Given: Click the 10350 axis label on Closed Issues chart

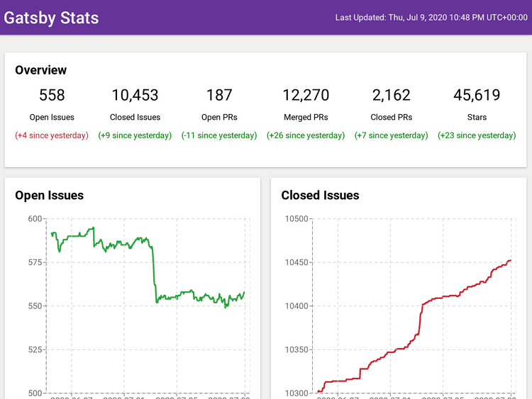Looking at the screenshot, I should (297, 349).
